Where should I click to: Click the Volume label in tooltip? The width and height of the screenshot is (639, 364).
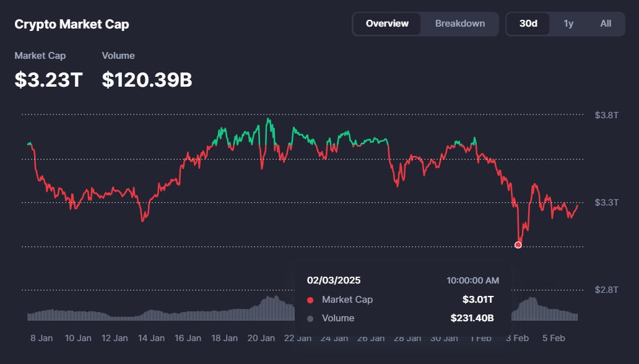(338, 318)
